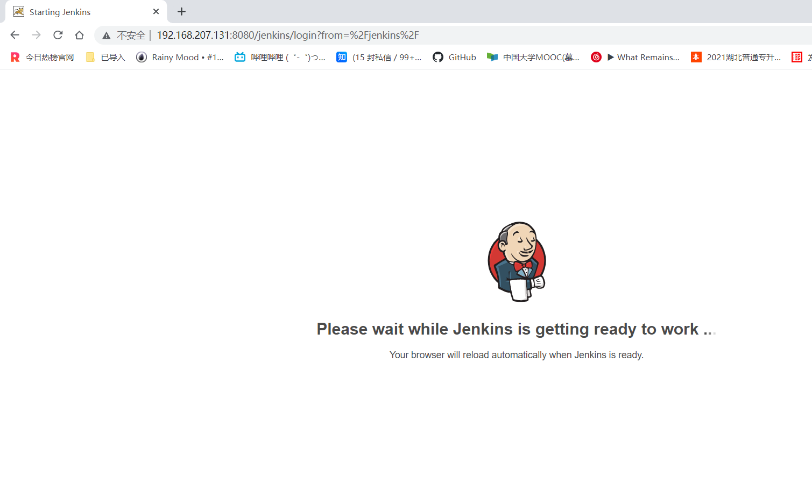Viewport: 812px width, 504px height.
Task: Click the Jenkins butler logo
Action: point(517,261)
